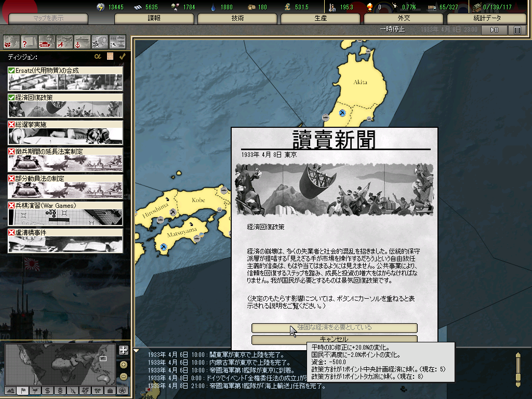Click the oil resource value 1880
Image resolution: width=532 pixels, height=399 pixels.
(227, 7)
